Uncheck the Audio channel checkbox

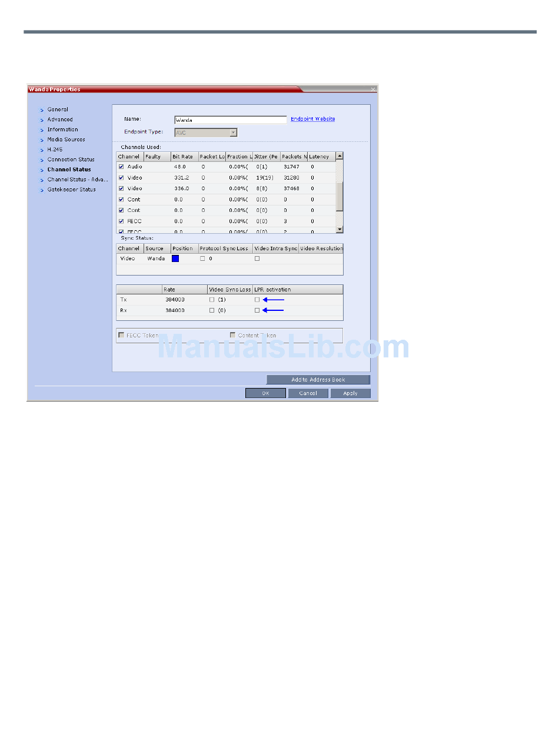coord(121,167)
